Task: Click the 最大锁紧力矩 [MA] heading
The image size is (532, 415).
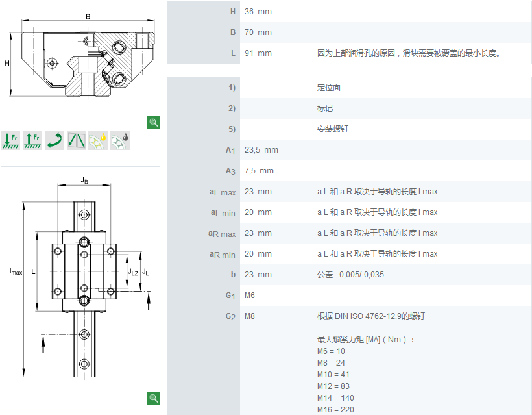Action: tap(366, 339)
